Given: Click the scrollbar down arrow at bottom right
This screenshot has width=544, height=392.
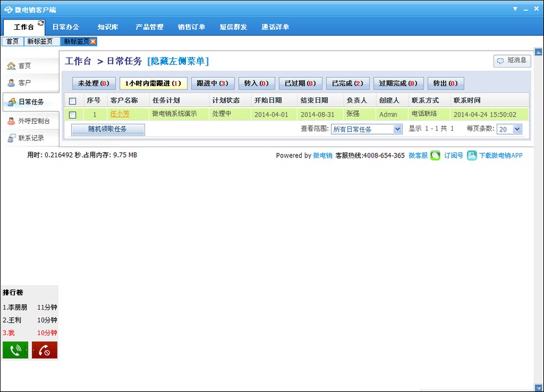Looking at the screenshot, I should click(x=538, y=388).
